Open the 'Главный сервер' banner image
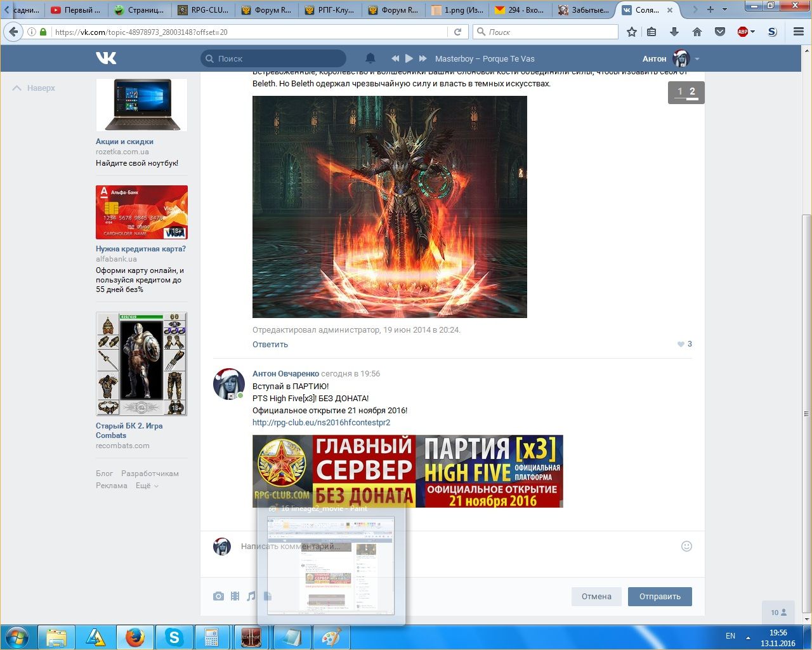The height and width of the screenshot is (650, 812). [408, 471]
